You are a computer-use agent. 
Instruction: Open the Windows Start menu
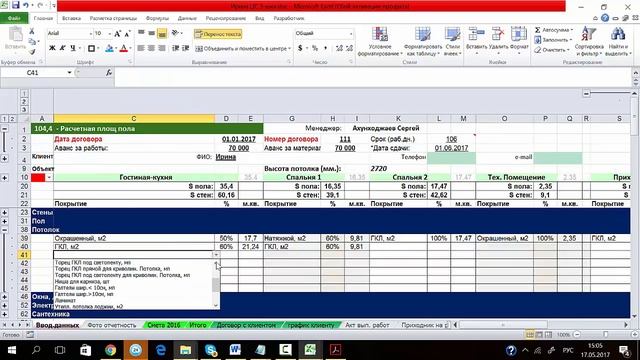[x=11, y=350]
